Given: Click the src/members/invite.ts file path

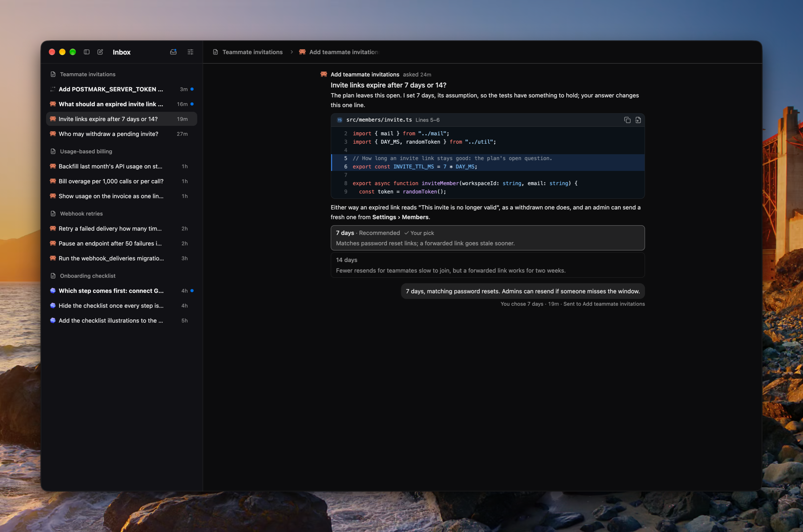Looking at the screenshot, I should tap(379, 120).
